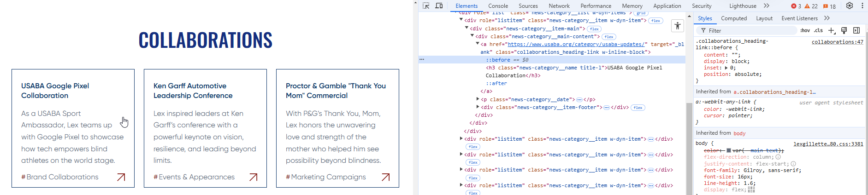The width and height of the screenshot is (868, 195).
Task: Toggle flex badge on news-category__main-content
Action: coord(609,37)
